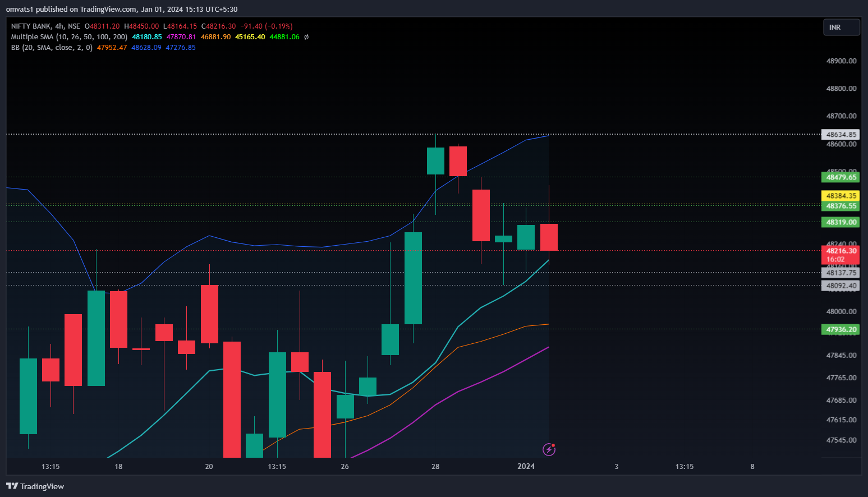Click date 3 on the time axis
The height and width of the screenshot is (497, 868).
[x=617, y=467]
